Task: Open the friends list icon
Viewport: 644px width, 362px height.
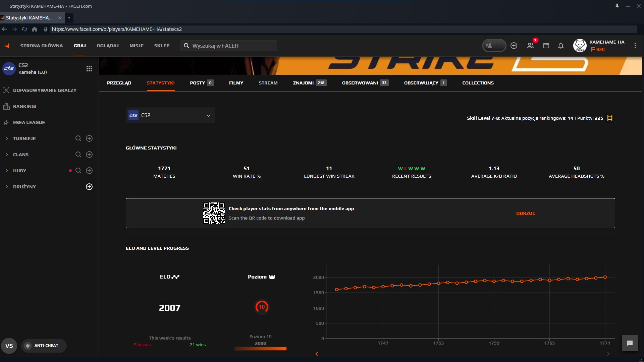Action: pyautogui.click(x=530, y=46)
